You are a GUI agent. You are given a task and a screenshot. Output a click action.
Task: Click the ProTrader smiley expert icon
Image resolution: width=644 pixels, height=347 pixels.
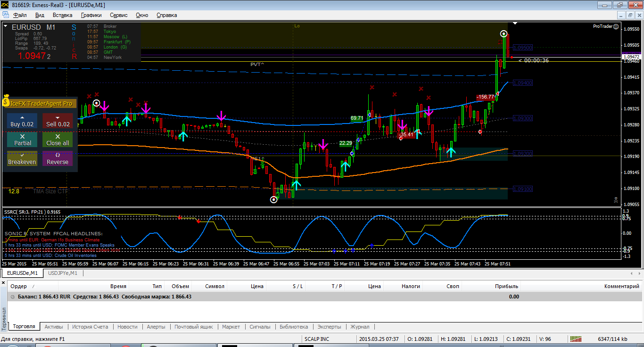pyautogui.click(x=616, y=26)
